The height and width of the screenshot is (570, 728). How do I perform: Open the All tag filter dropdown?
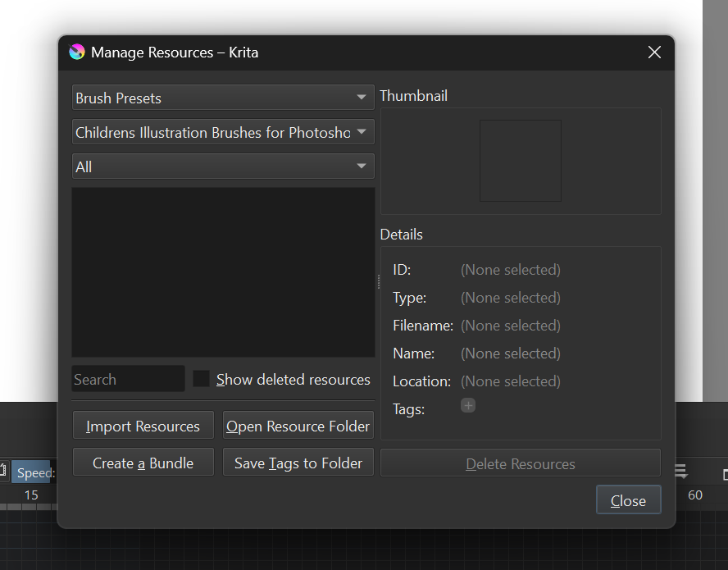(x=223, y=166)
